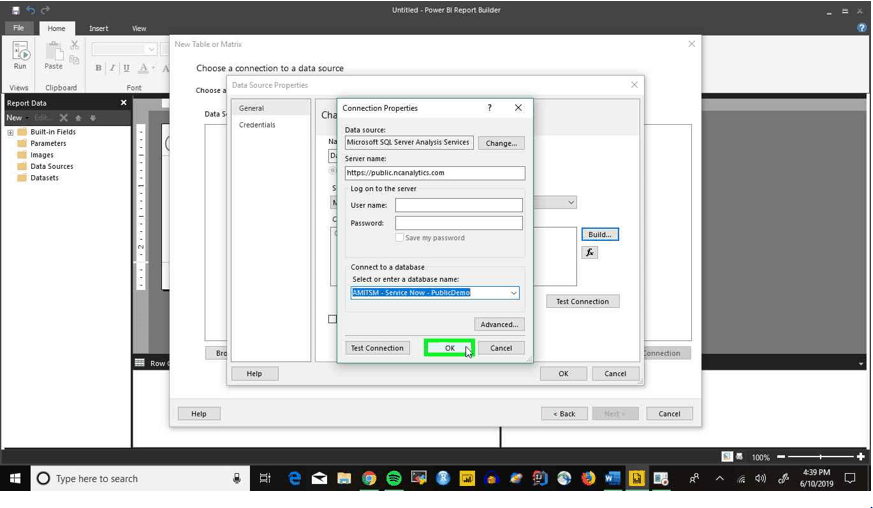Open New dropdown in Report Data pane
This screenshot has width=873, height=508.
coord(17,118)
